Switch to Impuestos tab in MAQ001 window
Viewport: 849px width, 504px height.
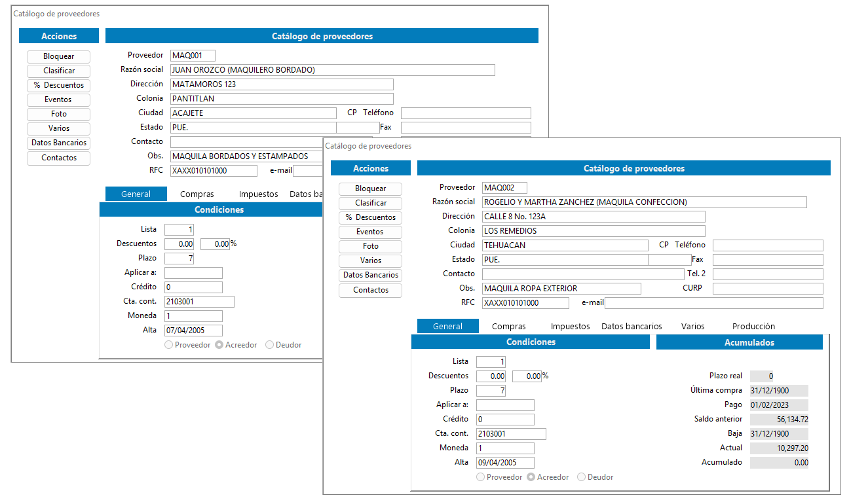point(258,194)
